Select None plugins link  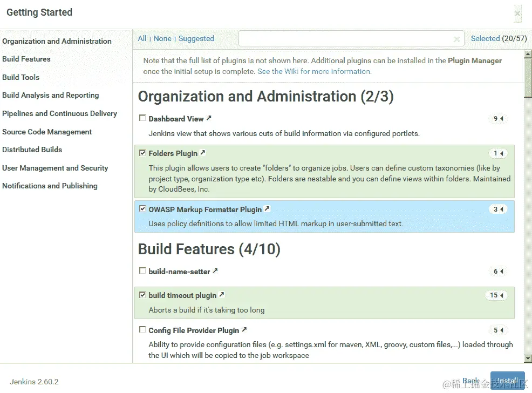tap(162, 38)
